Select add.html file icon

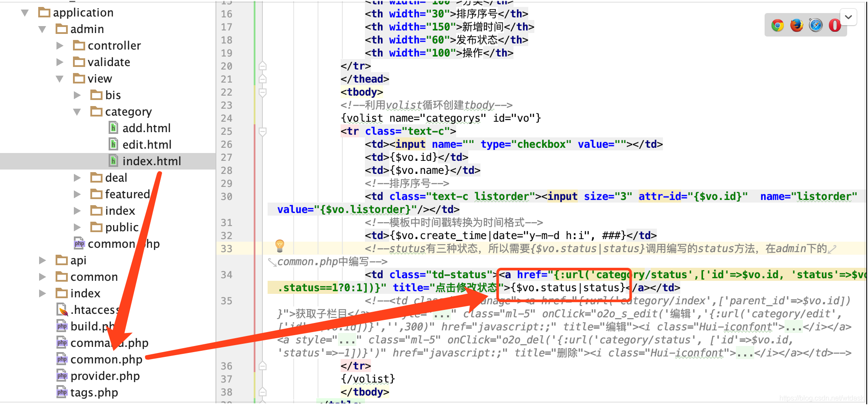tap(113, 128)
